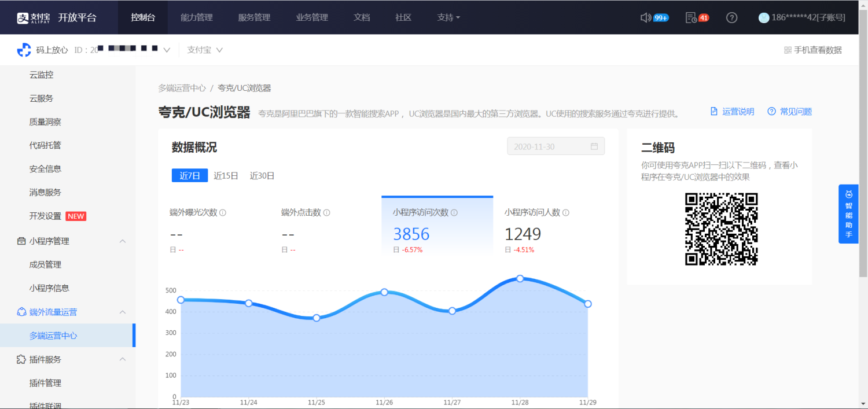Select the 近30日 time range

click(262, 176)
